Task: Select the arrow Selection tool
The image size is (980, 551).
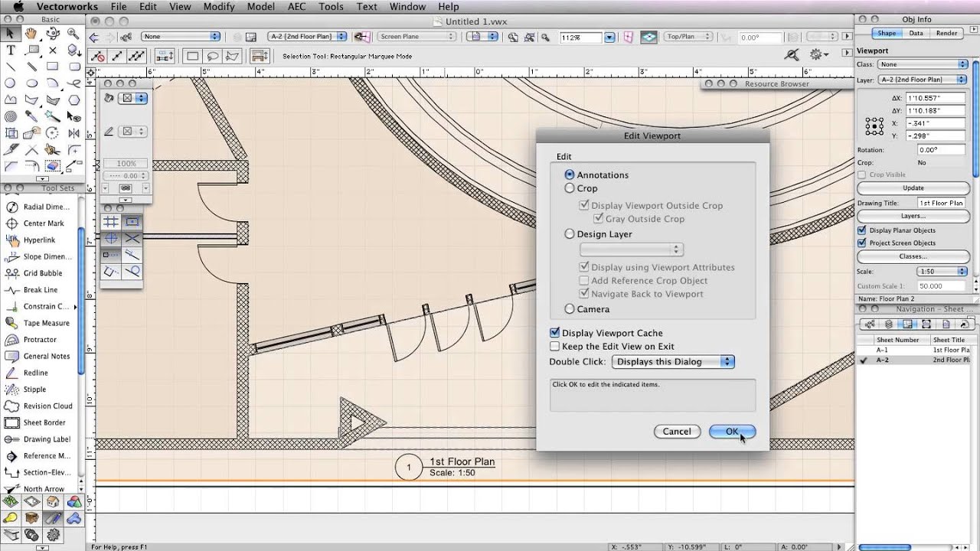Action: pos(11,34)
